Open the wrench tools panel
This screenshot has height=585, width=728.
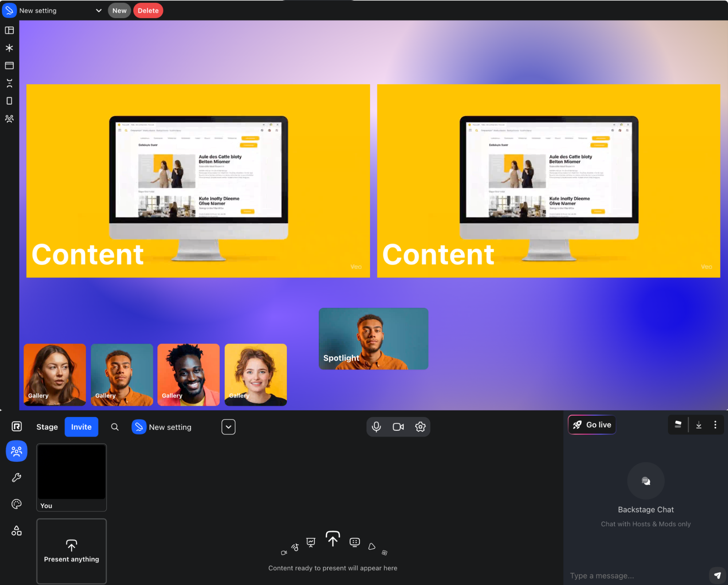[16, 478]
